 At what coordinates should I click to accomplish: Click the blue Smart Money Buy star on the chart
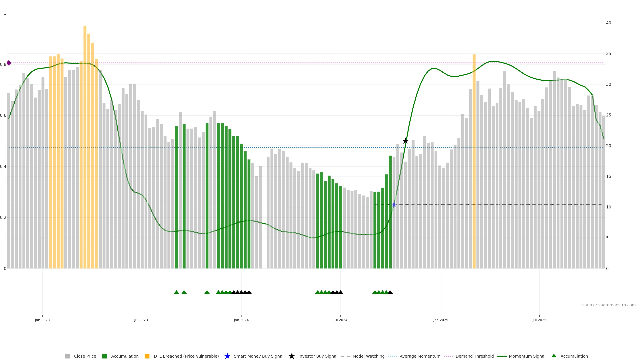(x=394, y=205)
